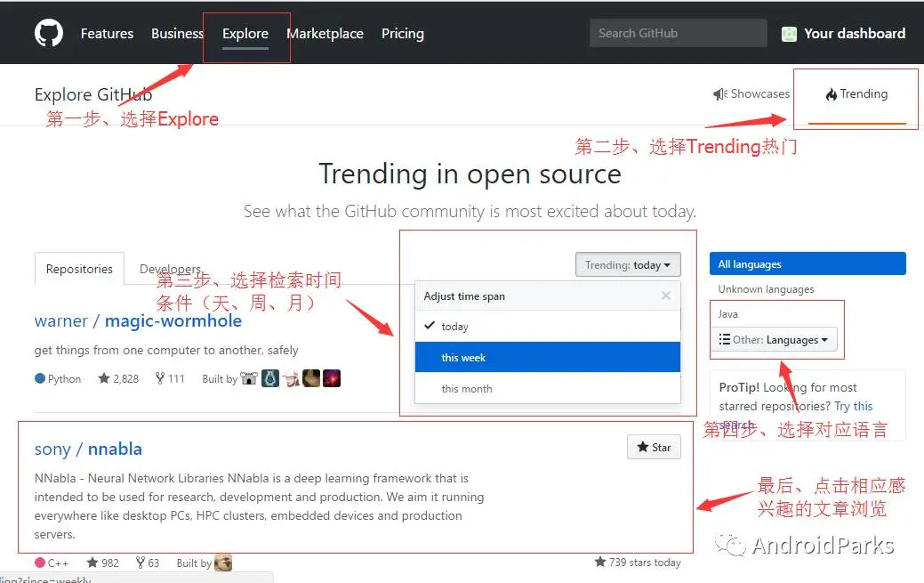Choose this month time span
The image size is (924, 583).
point(548,388)
